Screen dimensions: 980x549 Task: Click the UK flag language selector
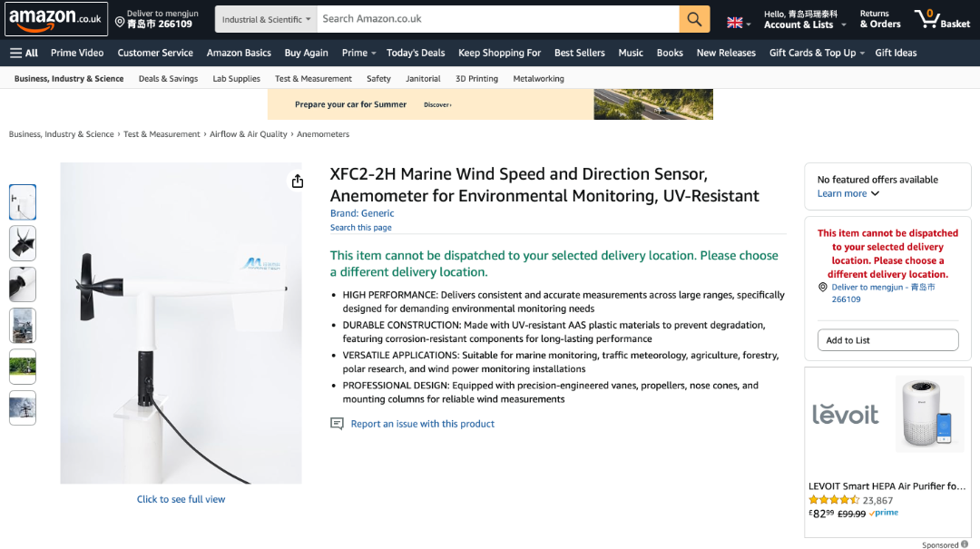point(739,23)
